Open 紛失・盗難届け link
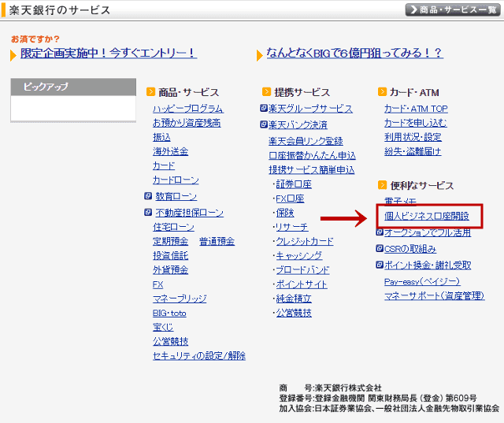 click(x=413, y=151)
